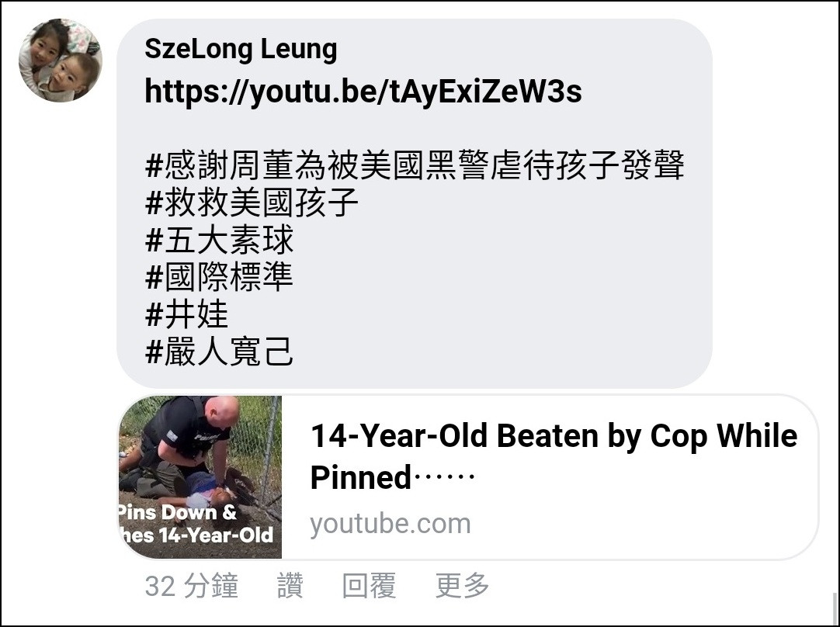The image size is (840, 627).
Task: Click the thumbnail caption 'Pins Down &'
Action: 177,512
